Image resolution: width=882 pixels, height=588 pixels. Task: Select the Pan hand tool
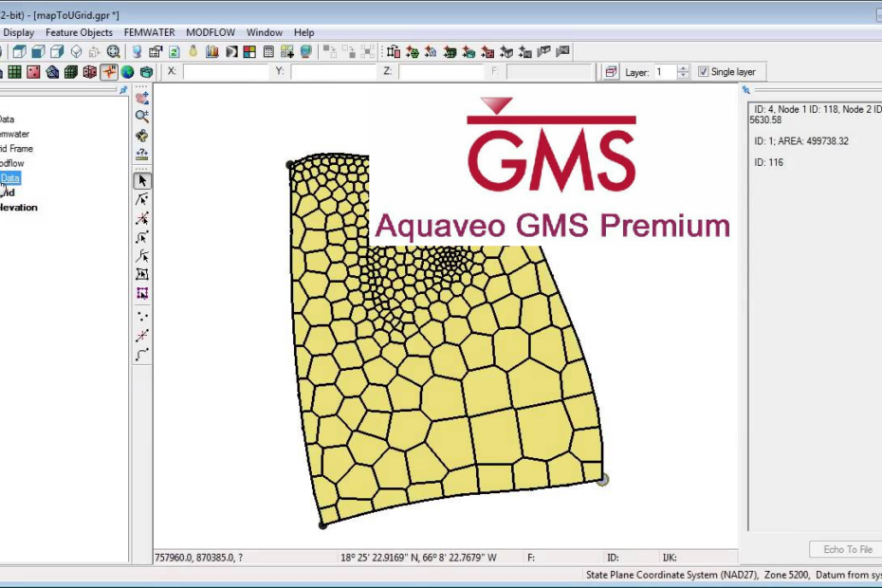[141, 98]
